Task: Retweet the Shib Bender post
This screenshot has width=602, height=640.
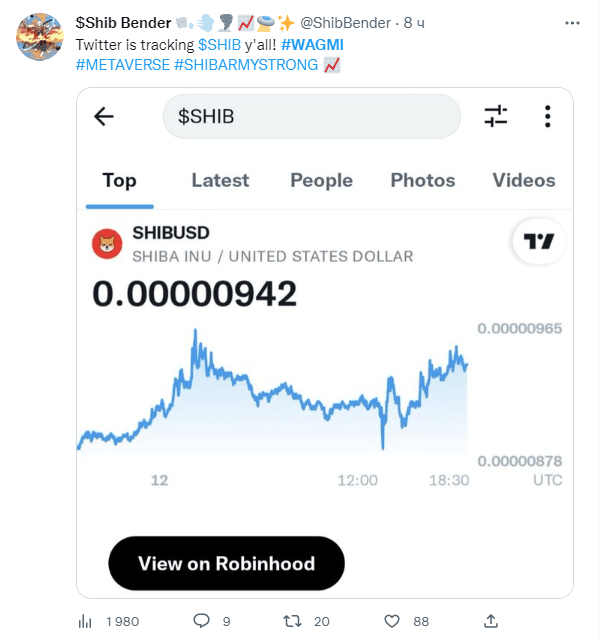Action: tap(293, 621)
